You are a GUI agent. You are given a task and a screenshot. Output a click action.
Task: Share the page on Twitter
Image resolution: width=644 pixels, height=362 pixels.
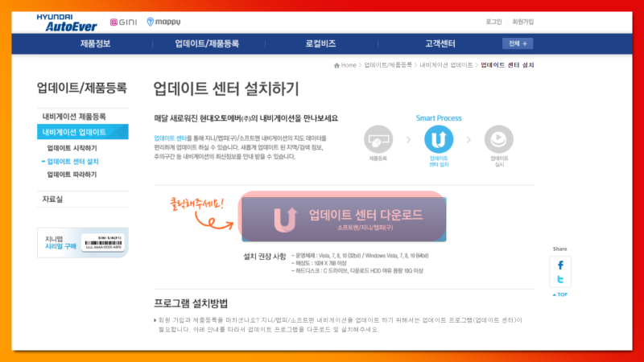click(560, 279)
